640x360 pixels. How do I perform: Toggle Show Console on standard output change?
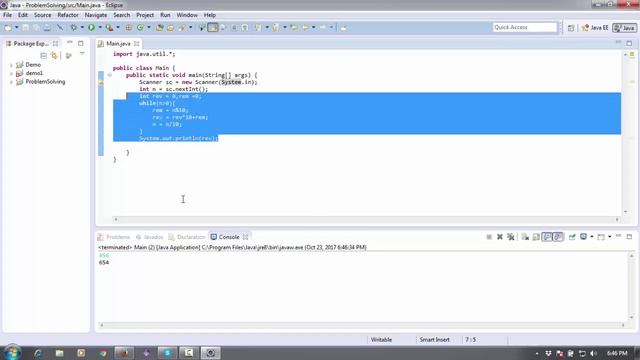547,237
